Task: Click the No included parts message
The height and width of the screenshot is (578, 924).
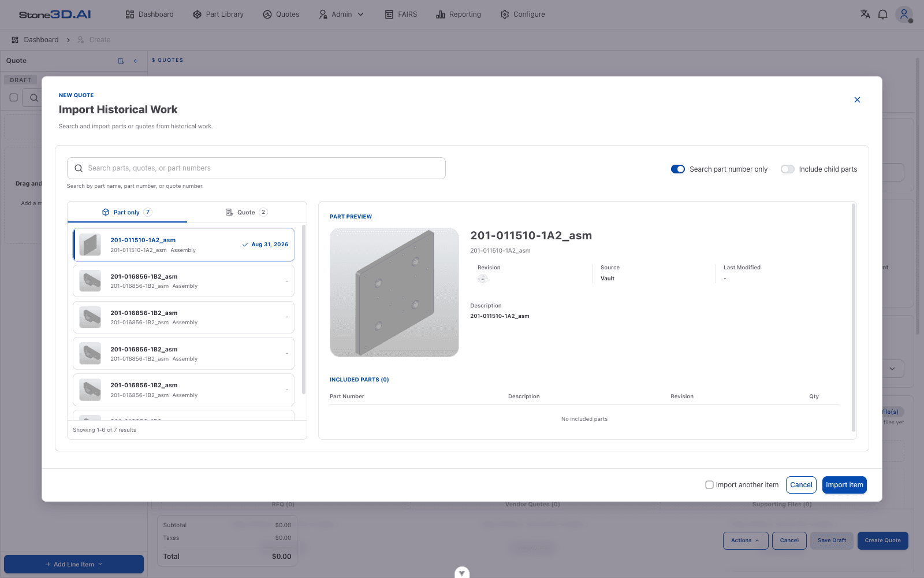Action: click(584, 419)
